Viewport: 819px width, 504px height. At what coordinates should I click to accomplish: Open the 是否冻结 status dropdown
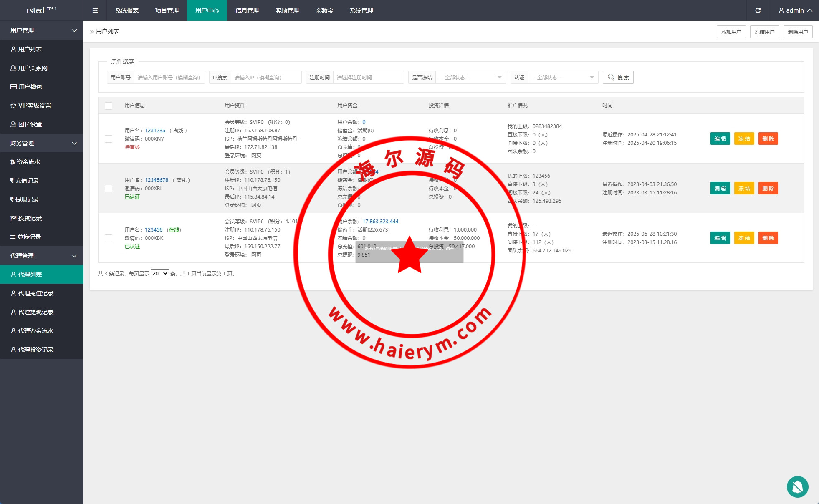tap(470, 77)
